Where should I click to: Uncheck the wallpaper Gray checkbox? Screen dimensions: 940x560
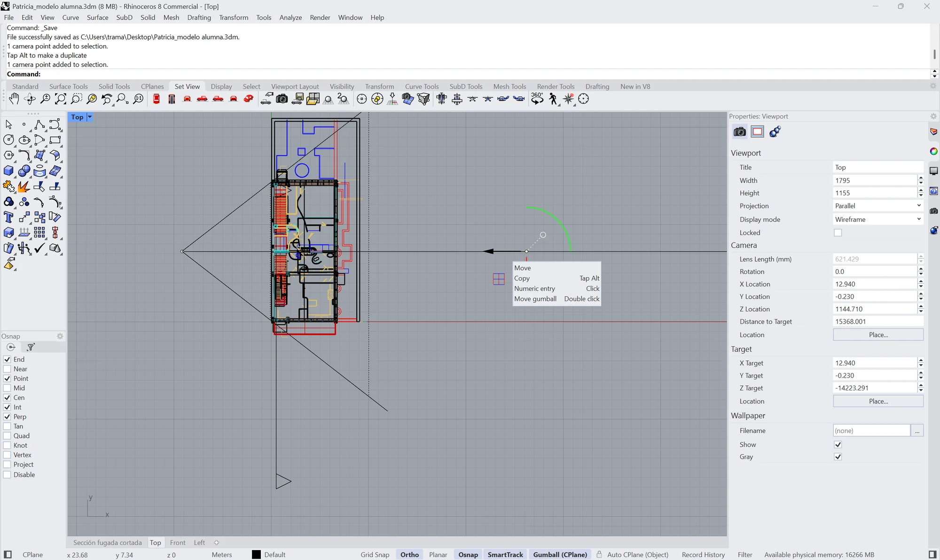[x=838, y=457]
